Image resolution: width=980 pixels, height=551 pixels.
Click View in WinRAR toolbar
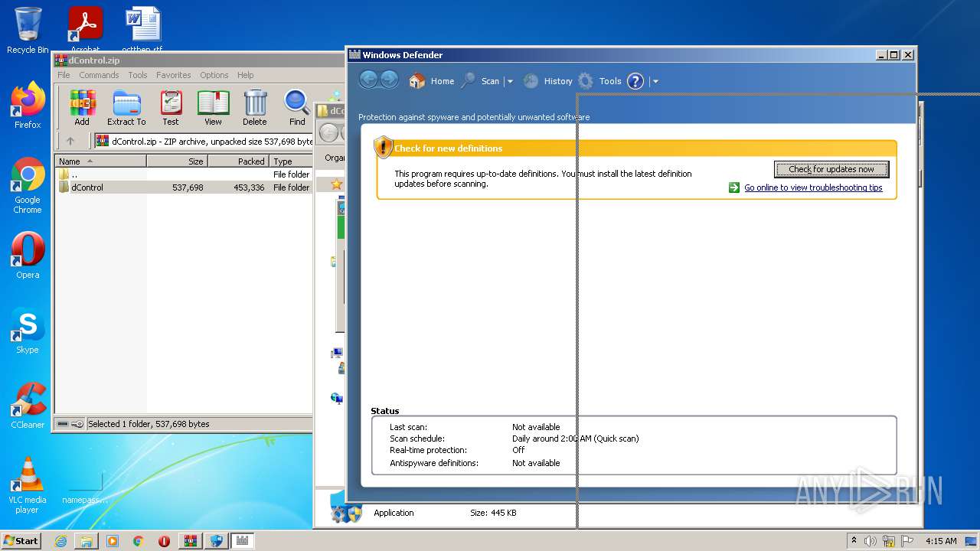(x=213, y=108)
